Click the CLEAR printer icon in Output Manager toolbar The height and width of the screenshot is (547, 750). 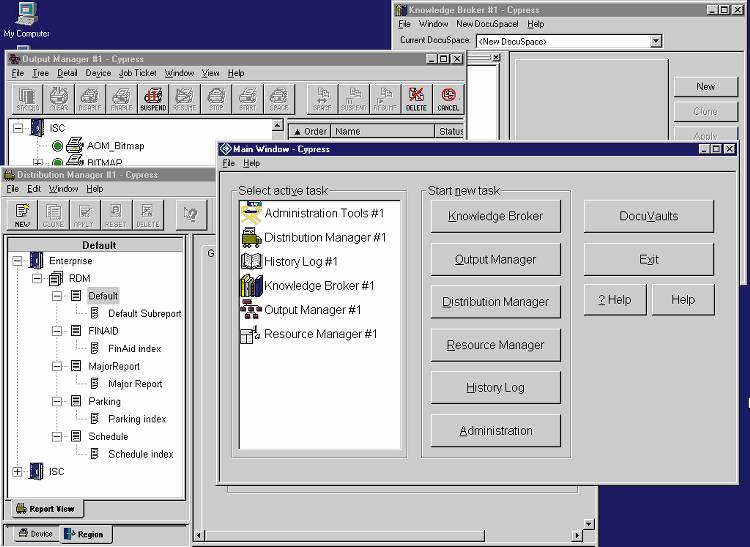click(x=59, y=99)
